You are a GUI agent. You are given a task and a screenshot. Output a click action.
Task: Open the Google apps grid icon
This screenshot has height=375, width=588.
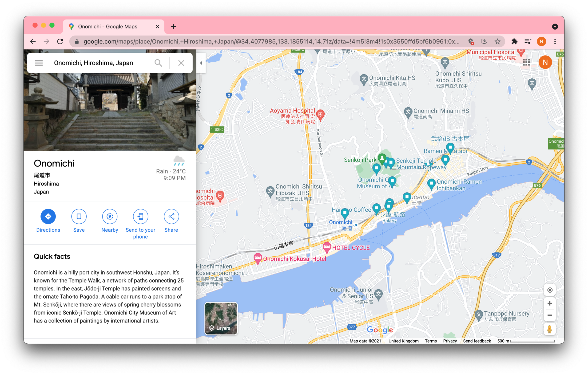coord(526,62)
